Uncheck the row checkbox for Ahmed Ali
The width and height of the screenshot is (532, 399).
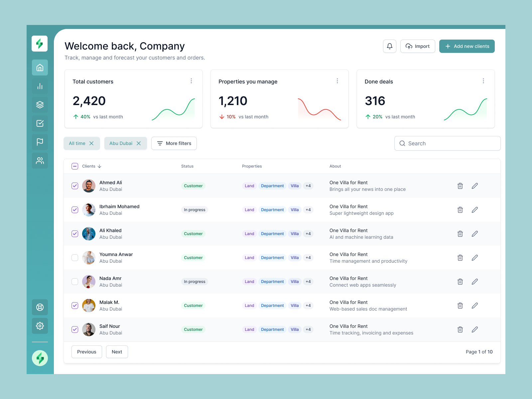click(x=74, y=186)
